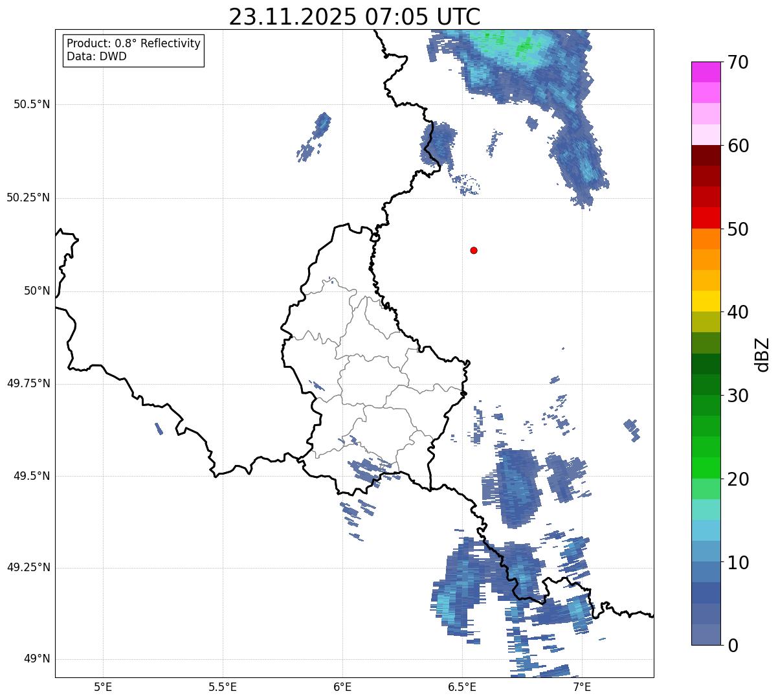The height and width of the screenshot is (700, 778).
Task: Click the colorbar tick label 40
Action: (738, 312)
